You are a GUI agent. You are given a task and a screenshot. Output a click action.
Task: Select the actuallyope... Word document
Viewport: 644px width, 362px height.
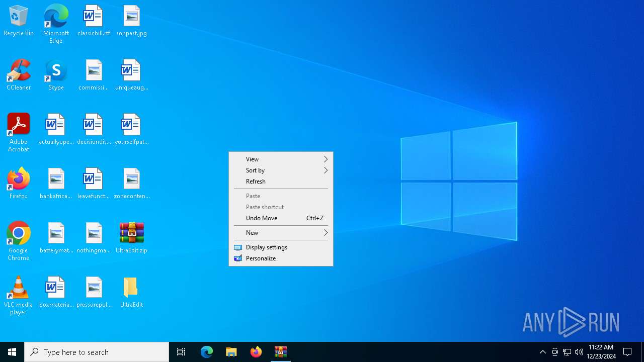[56, 130]
